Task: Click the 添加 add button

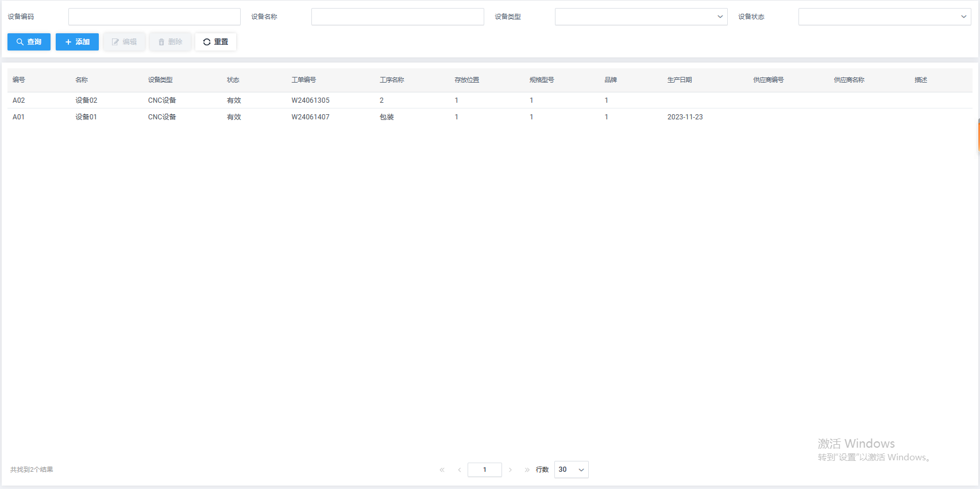Action: [77, 42]
